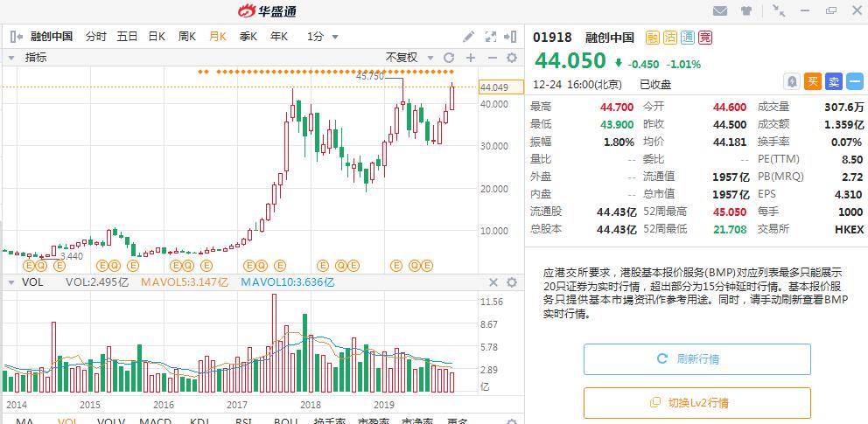This screenshot has width=868, height=424.
Task: Click the stock code 01918
Action: 552,38
